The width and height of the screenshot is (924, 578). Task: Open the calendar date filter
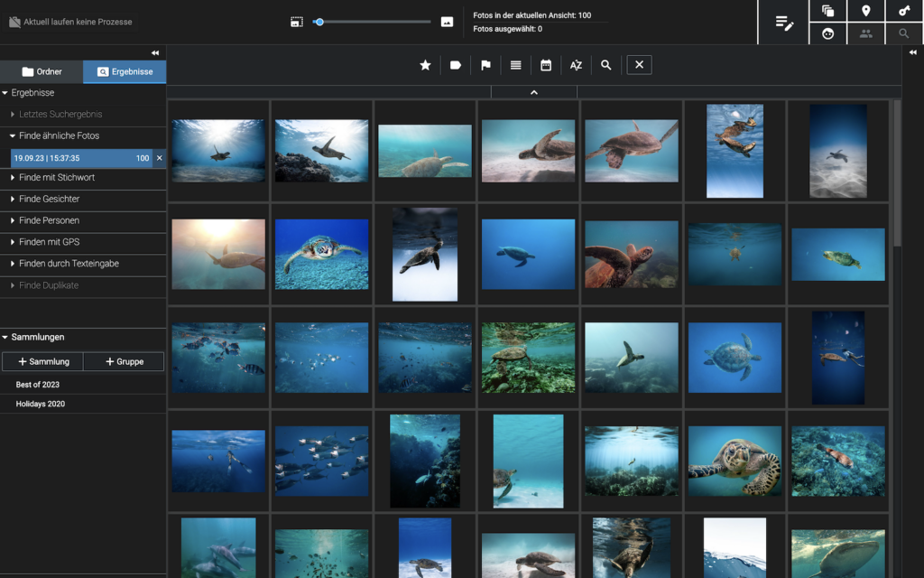546,65
